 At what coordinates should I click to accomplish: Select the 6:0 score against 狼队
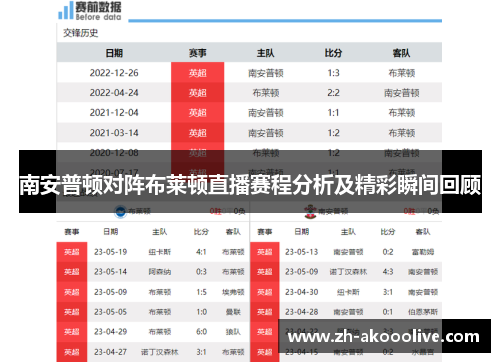click(201, 332)
